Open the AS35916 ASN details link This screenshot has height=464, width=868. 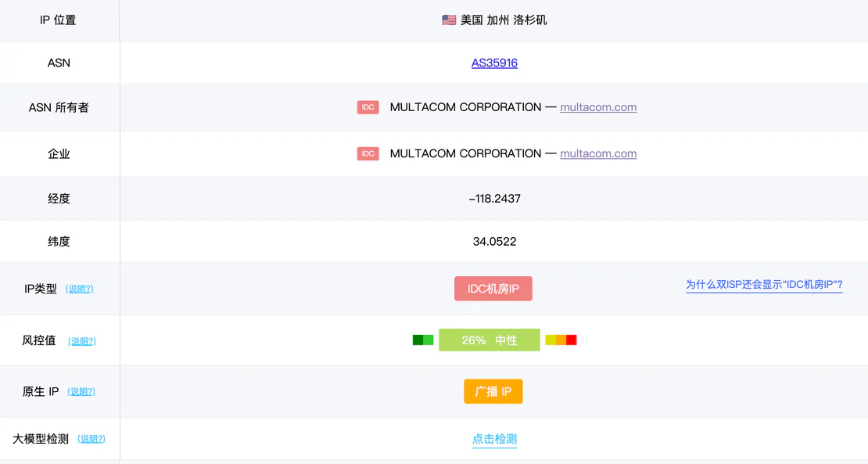[494, 63]
